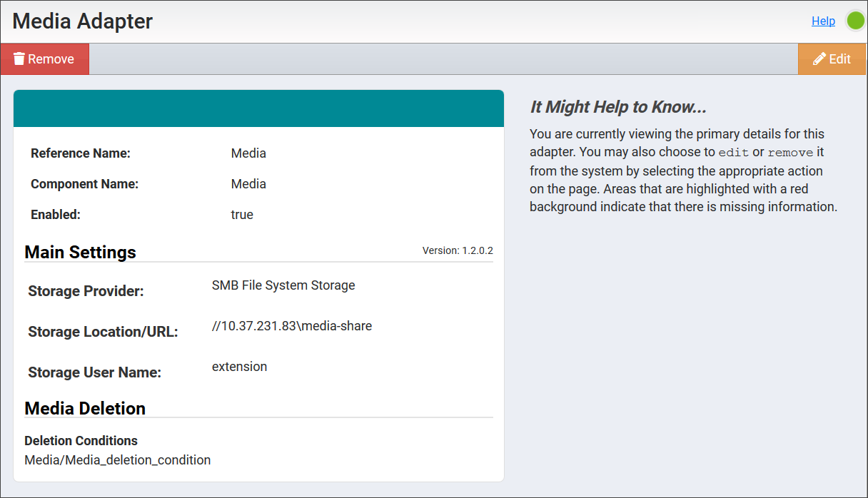The height and width of the screenshot is (498, 868).
Task: Select the Storage Provider value SMB File System Storage
Action: [x=283, y=285]
